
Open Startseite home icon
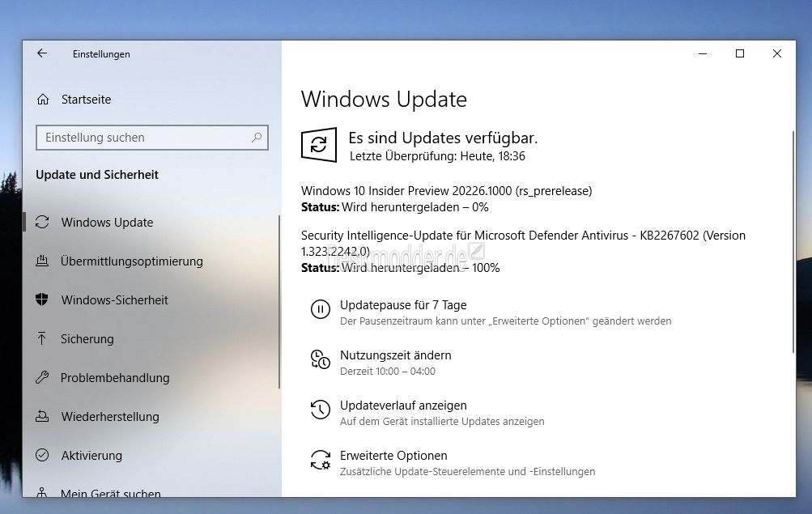[43, 100]
